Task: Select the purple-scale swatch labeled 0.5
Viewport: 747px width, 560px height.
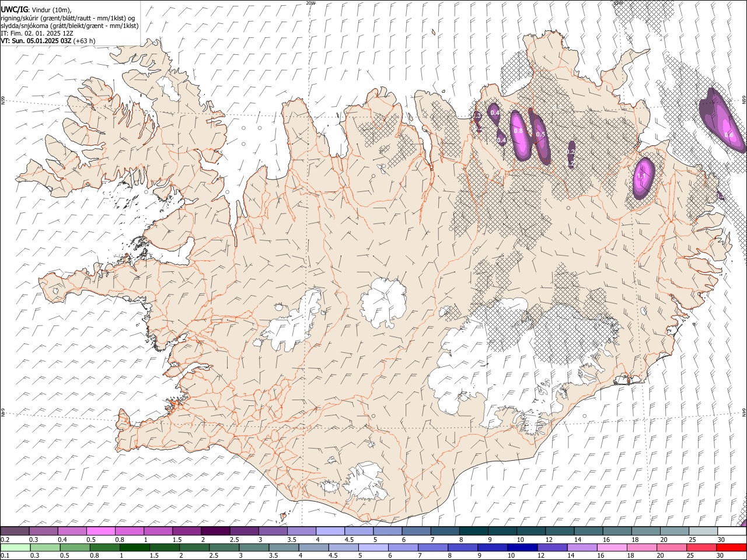Action: pyautogui.click(x=100, y=531)
